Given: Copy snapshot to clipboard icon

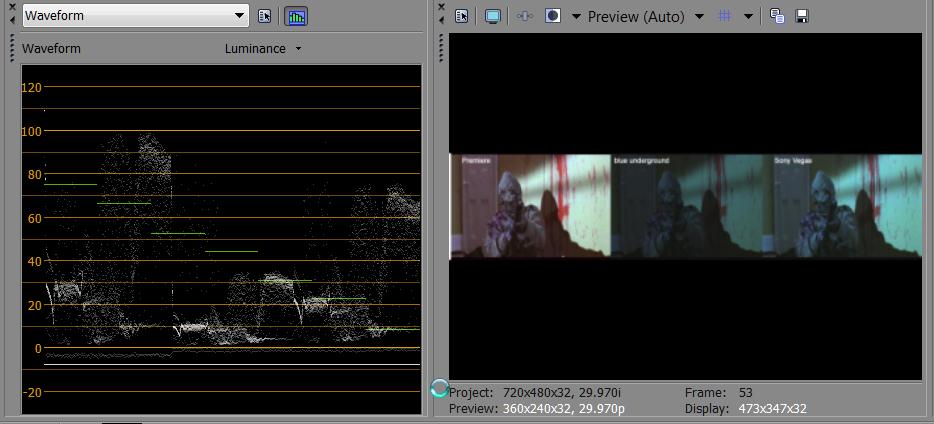Looking at the screenshot, I should tap(777, 17).
